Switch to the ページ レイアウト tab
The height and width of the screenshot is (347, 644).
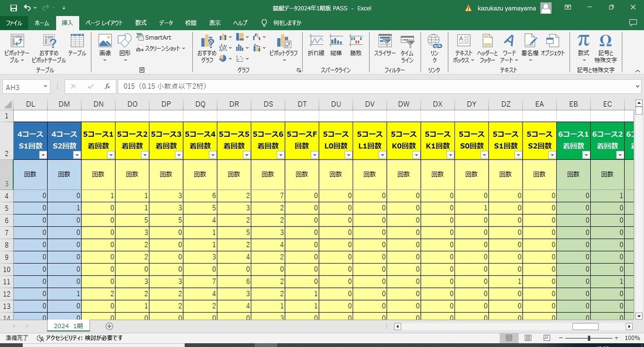tap(104, 23)
